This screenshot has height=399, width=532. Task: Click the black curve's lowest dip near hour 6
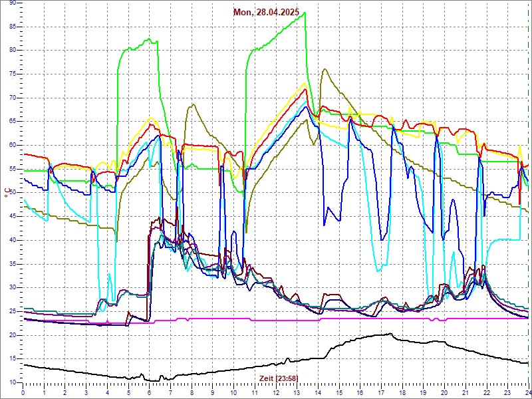click(154, 380)
